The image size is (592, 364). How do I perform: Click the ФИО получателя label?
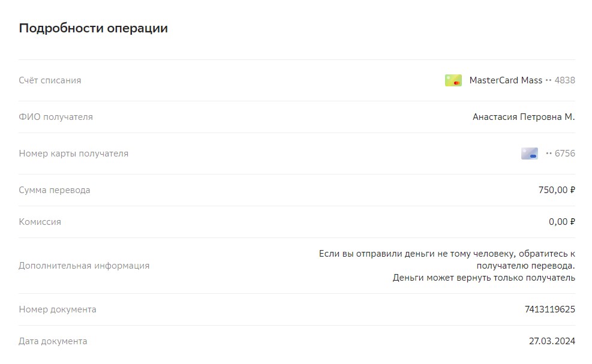click(56, 117)
